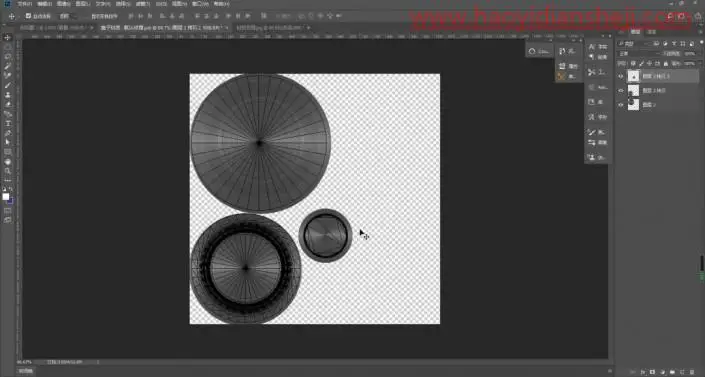
Task: Select the Type tool
Action: pos(8,123)
